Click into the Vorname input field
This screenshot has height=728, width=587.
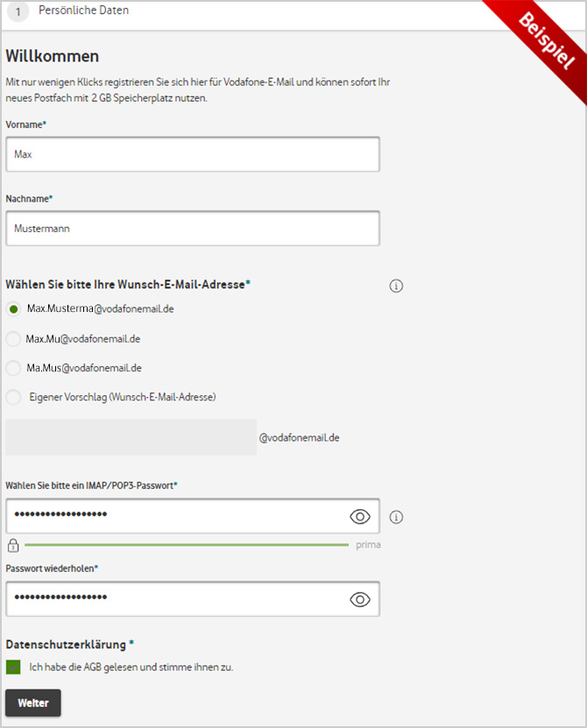(192, 154)
